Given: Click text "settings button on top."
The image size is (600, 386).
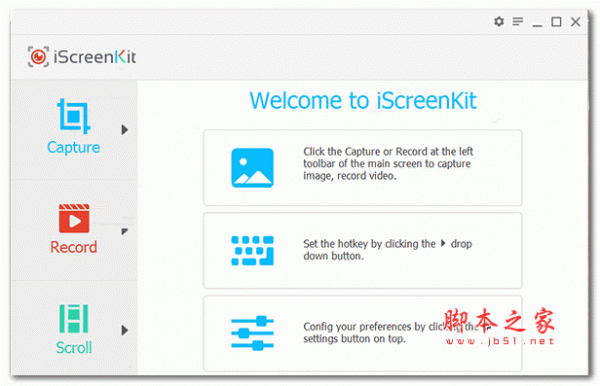Looking at the screenshot, I should (354, 339).
